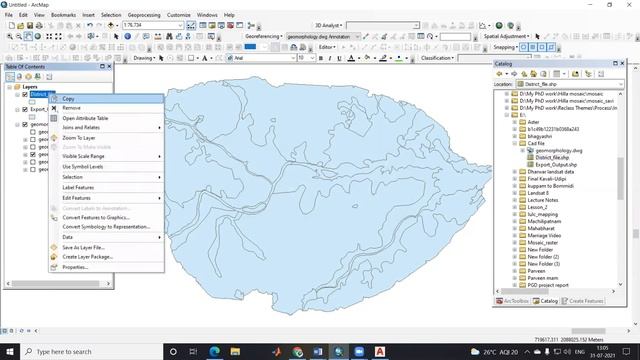
Task: Open Adobe Acrobat from the taskbar
Action: pyautogui.click(x=380, y=351)
